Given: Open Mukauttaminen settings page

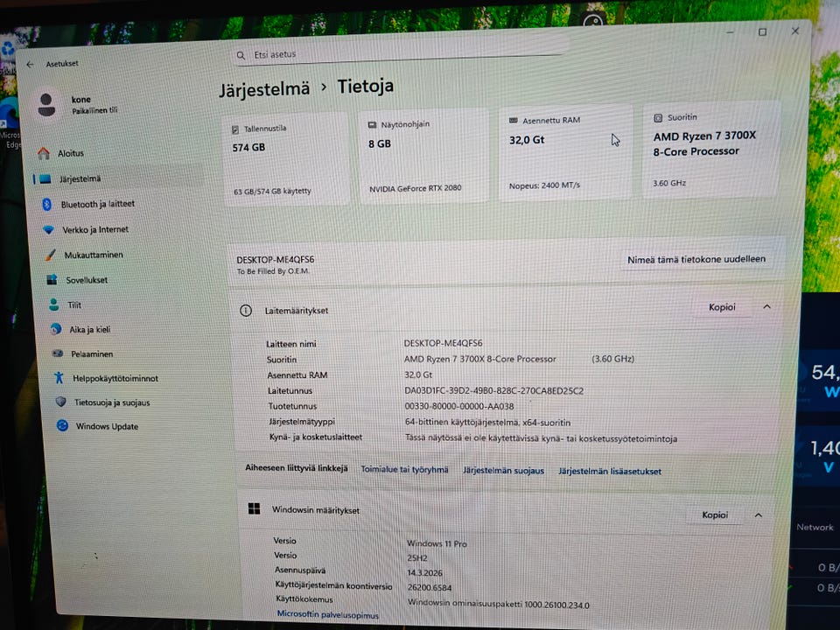Looking at the screenshot, I should pos(94,255).
